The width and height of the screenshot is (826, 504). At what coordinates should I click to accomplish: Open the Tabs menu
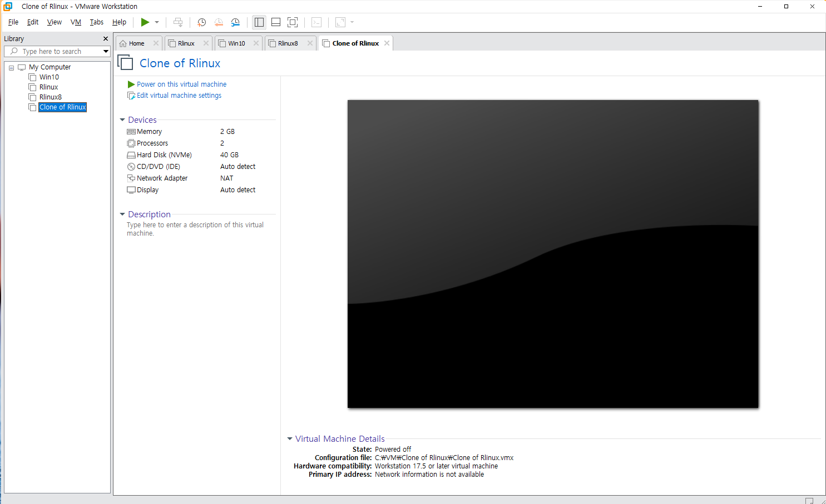[97, 22]
